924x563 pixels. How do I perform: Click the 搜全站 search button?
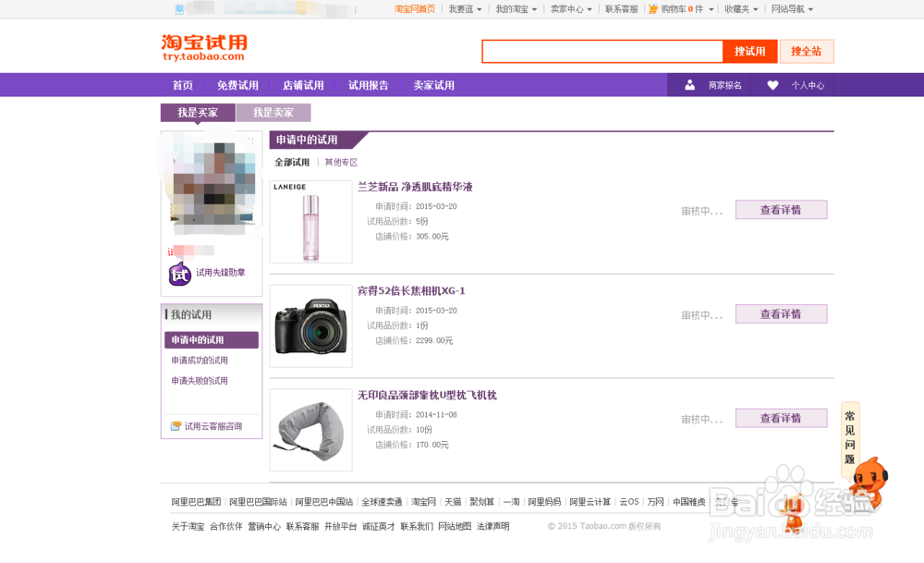806,51
